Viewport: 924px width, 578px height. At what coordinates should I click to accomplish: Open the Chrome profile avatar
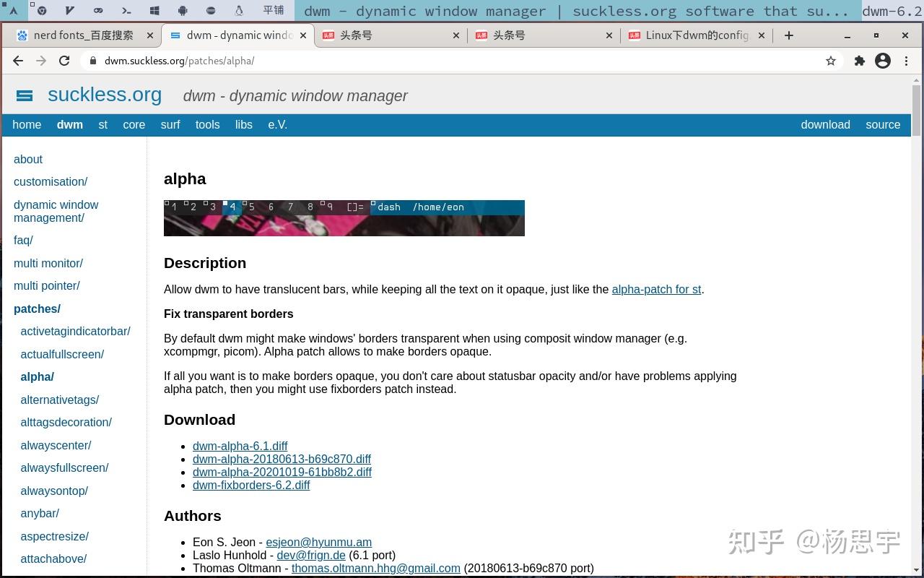click(882, 61)
